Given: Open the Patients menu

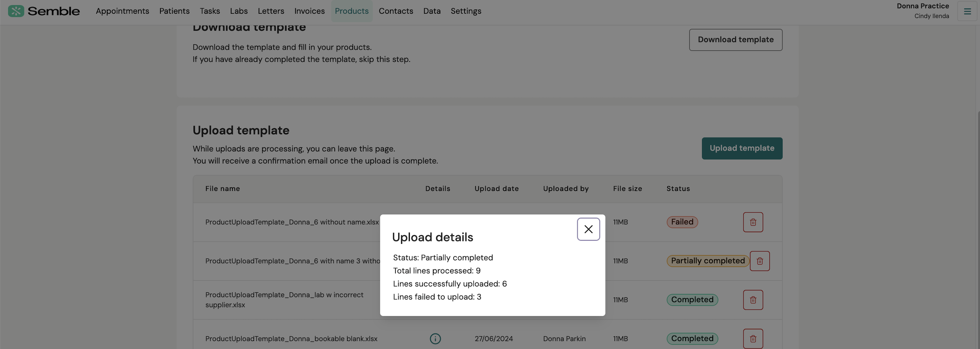Looking at the screenshot, I should tap(174, 11).
